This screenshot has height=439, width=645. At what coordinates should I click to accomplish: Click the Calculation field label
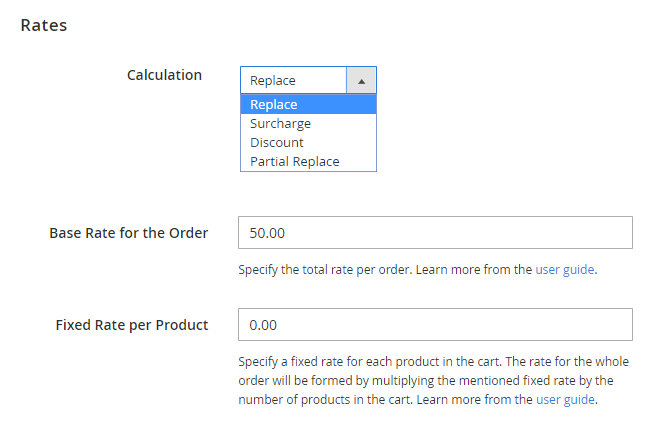(x=164, y=75)
